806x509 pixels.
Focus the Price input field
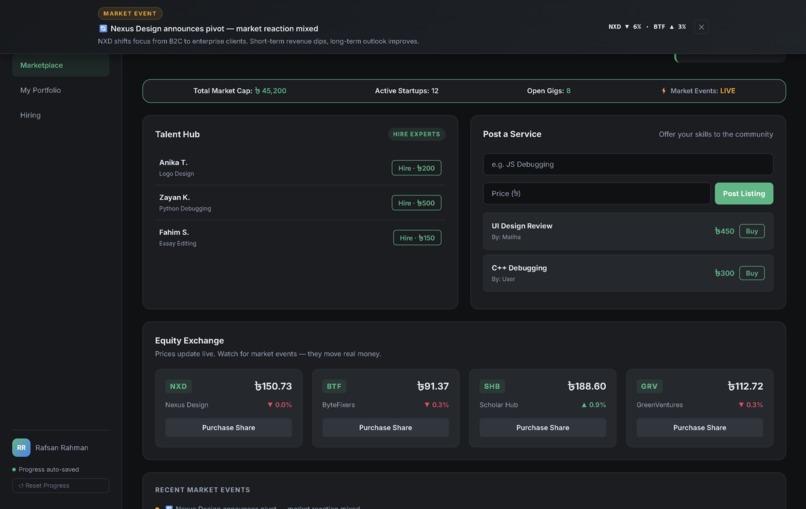pos(597,194)
